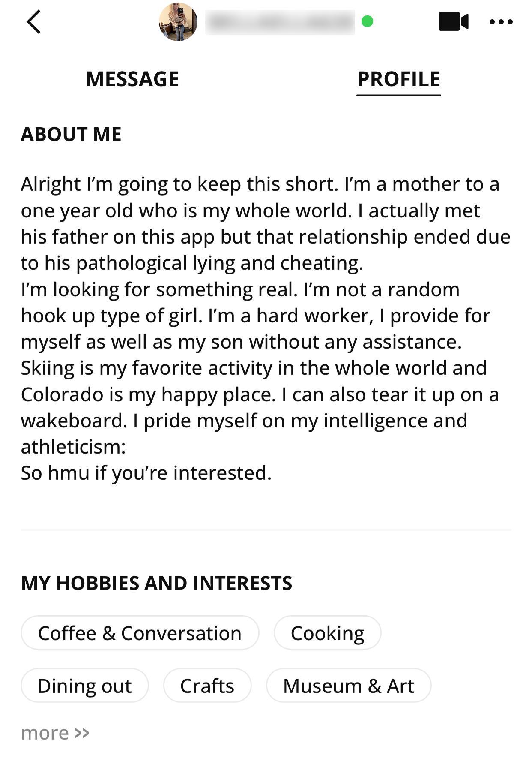Click the MY HOBBIES AND INTERESTS heading
The image size is (532, 764).
coord(156,583)
